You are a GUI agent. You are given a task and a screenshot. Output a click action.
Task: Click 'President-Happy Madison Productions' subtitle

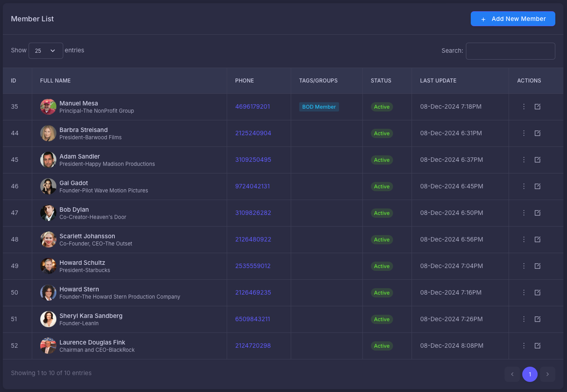(107, 164)
